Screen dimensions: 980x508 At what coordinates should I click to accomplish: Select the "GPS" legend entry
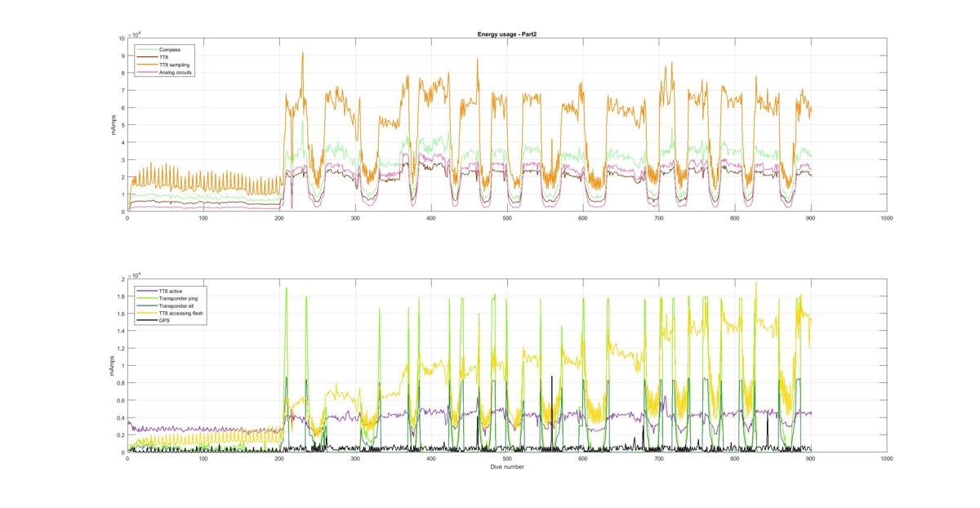tap(165, 321)
